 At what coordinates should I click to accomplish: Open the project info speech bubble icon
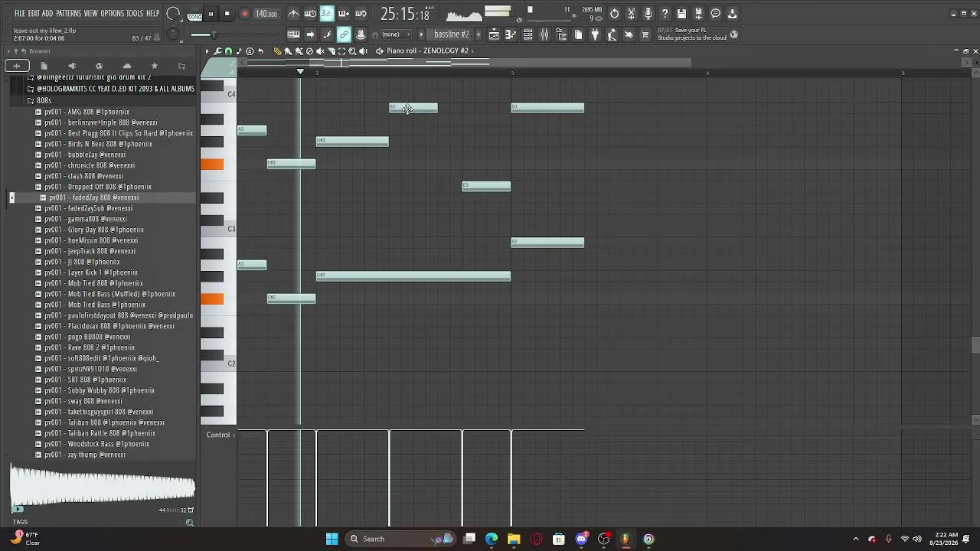[x=715, y=14]
